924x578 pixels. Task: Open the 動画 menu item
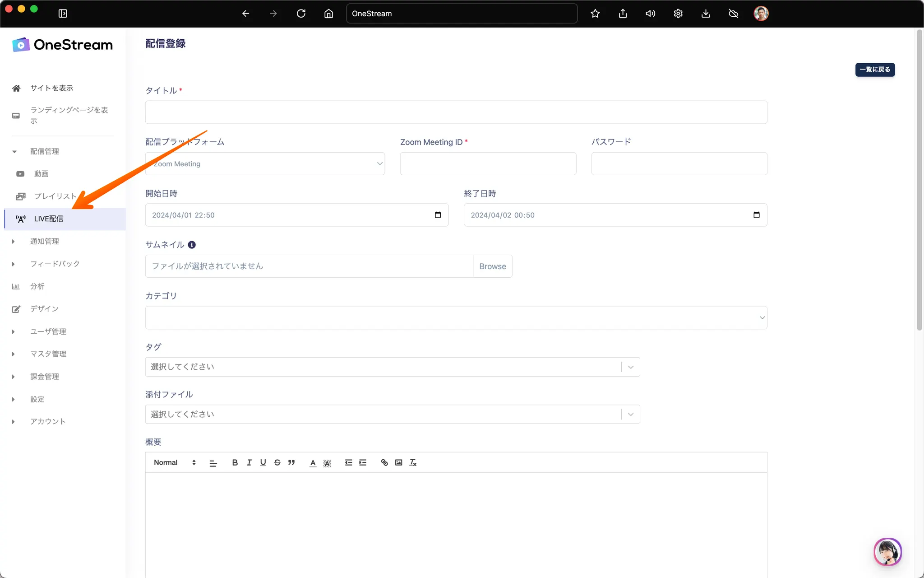pyautogui.click(x=41, y=174)
